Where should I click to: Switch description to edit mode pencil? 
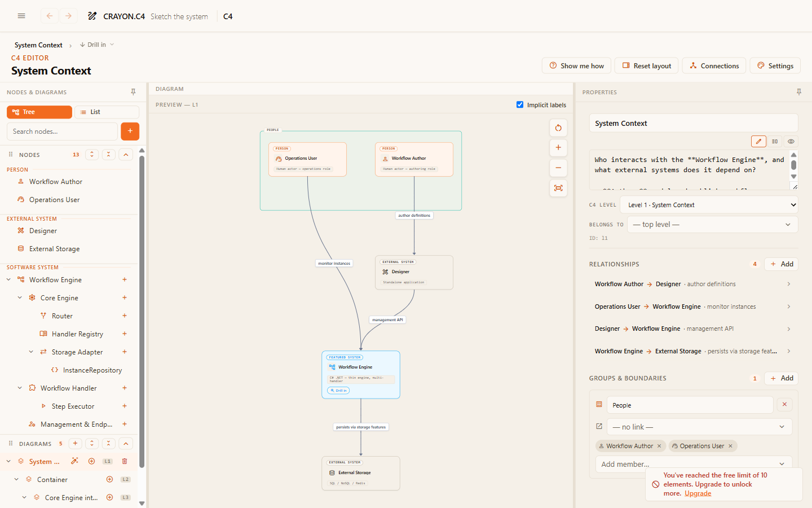(x=758, y=142)
